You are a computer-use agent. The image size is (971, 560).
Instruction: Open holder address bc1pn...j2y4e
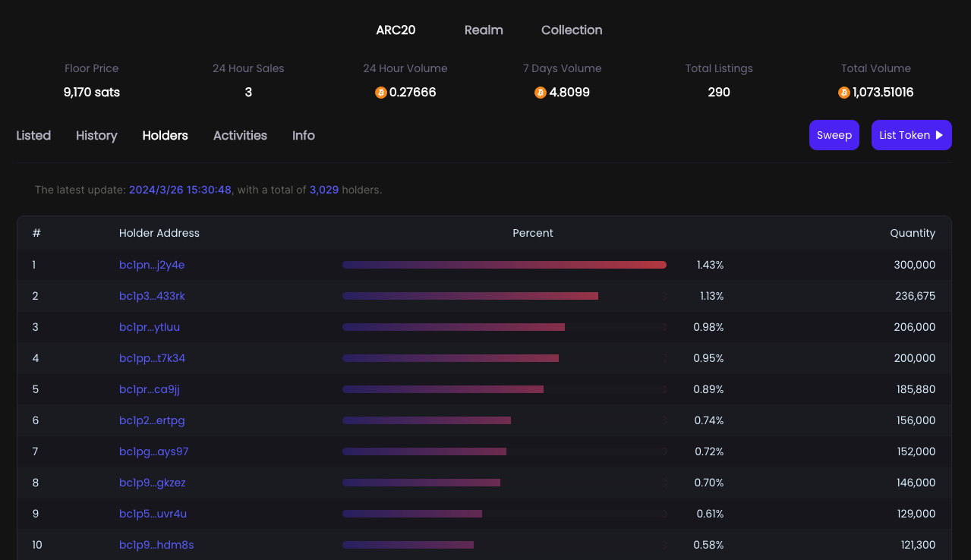tap(152, 265)
